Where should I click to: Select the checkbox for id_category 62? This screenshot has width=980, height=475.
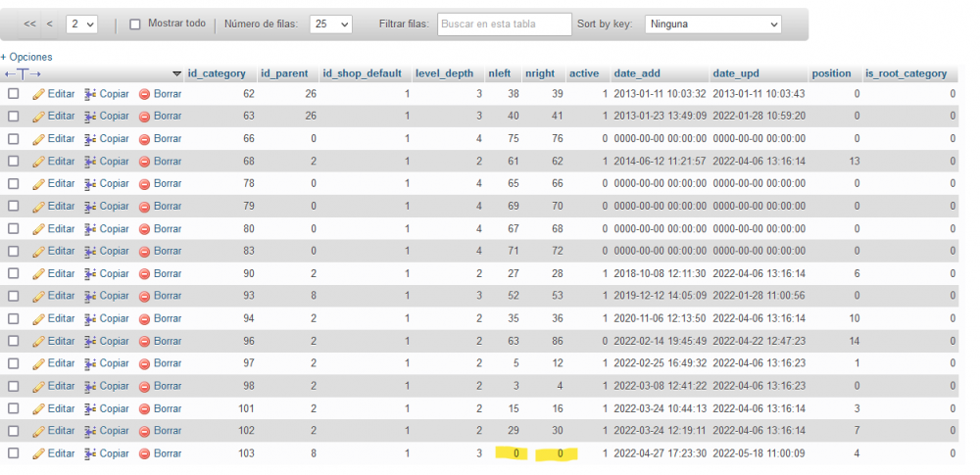[x=13, y=94]
